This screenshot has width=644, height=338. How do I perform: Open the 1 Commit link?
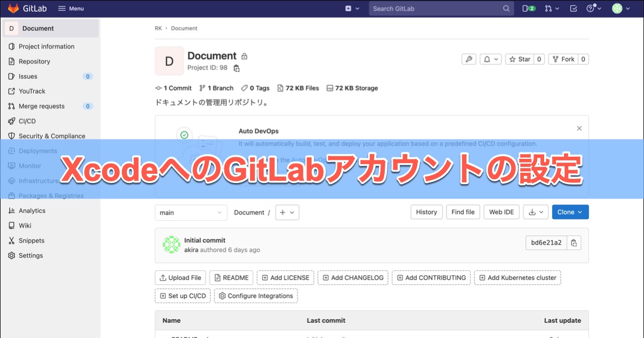point(173,88)
